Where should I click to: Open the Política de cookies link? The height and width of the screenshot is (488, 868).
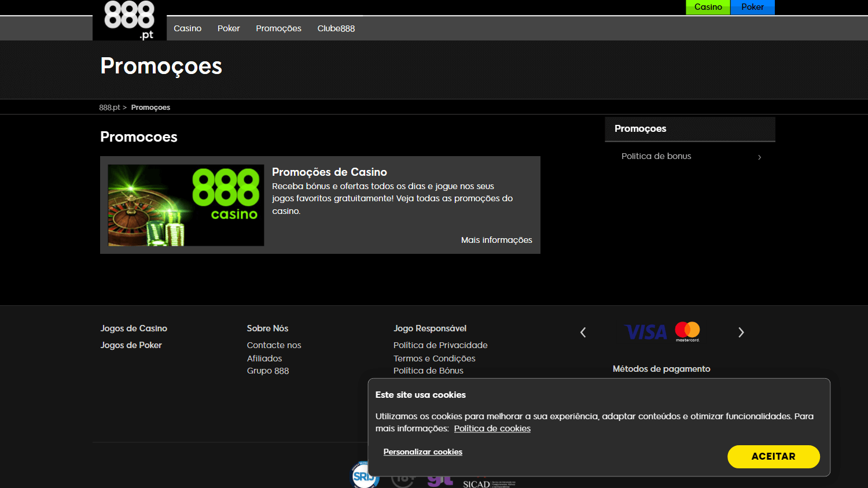(492, 428)
